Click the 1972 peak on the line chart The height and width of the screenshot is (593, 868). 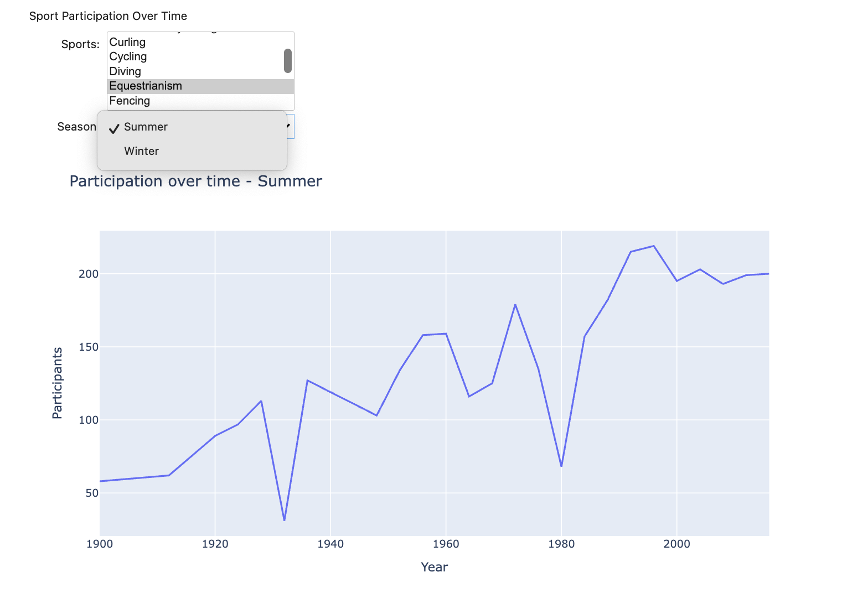(x=515, y=304)
